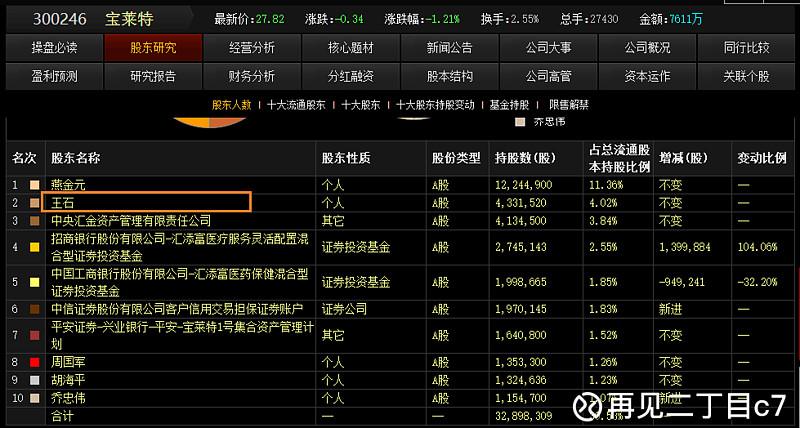This screenshot has width=800, height=428.
Task: Open the 公司概况 tab
Action: coord(647,48)
